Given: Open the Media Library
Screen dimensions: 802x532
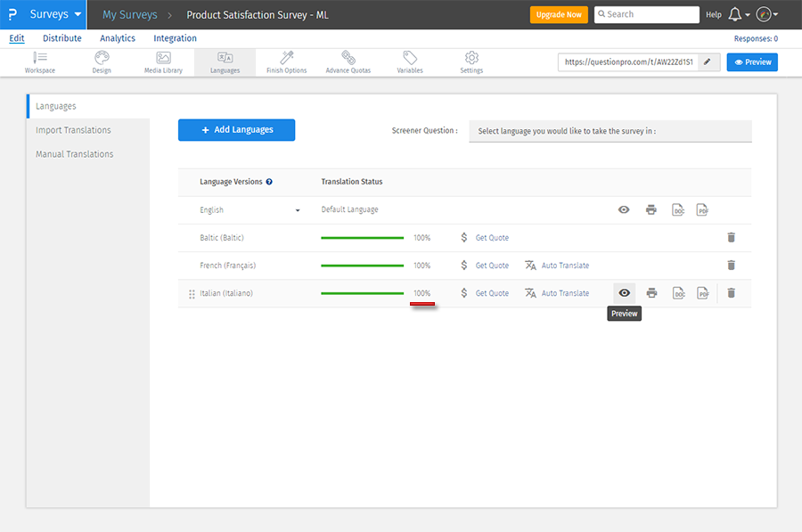Looking at the screenshot, I should click(x=163, y=61).
